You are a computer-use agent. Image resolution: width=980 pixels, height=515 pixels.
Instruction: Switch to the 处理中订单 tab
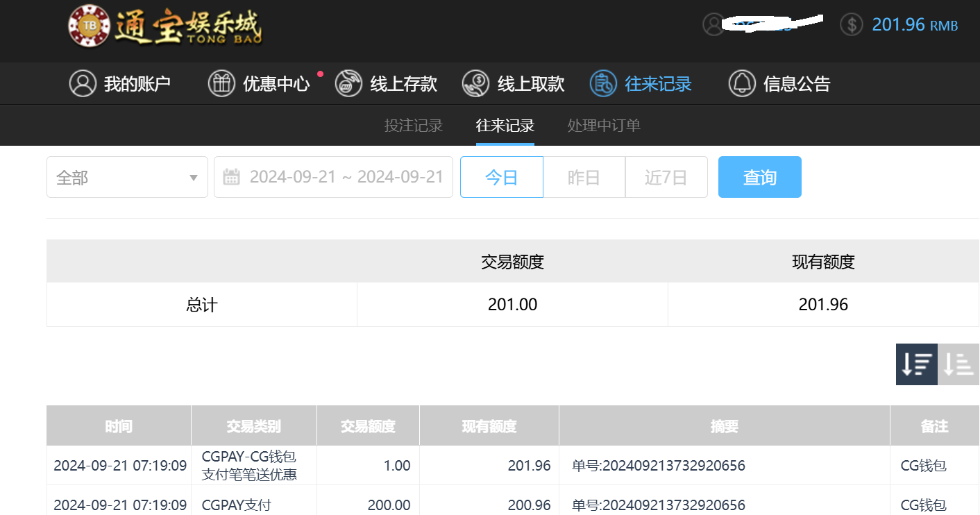pos(604,126)
